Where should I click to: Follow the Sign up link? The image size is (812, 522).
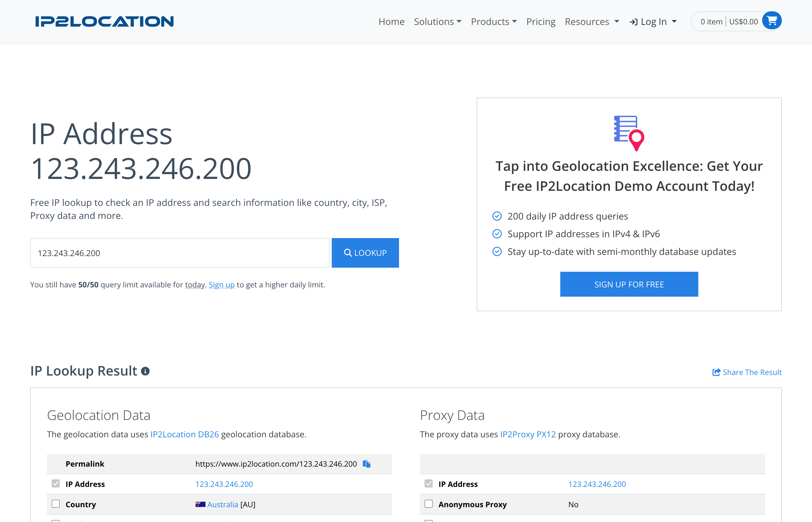pos(222,285)
